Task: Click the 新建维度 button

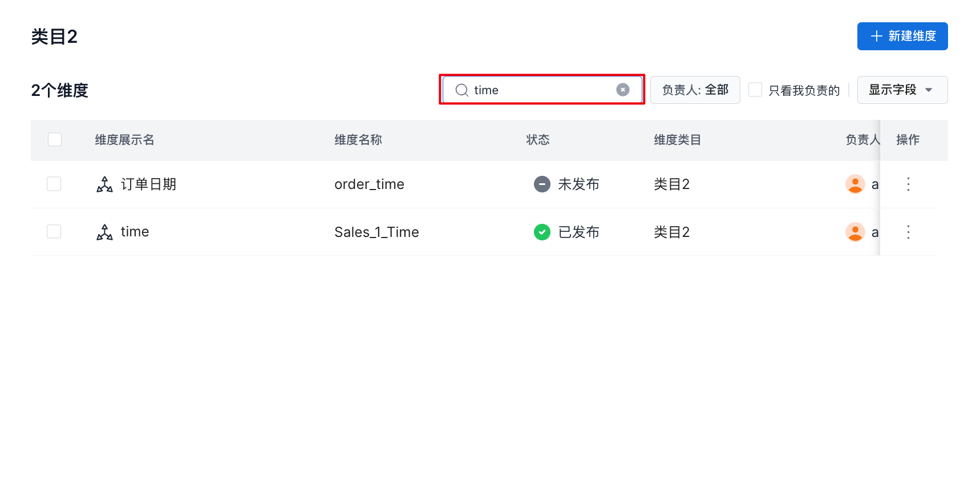Action: pos(902,36)
